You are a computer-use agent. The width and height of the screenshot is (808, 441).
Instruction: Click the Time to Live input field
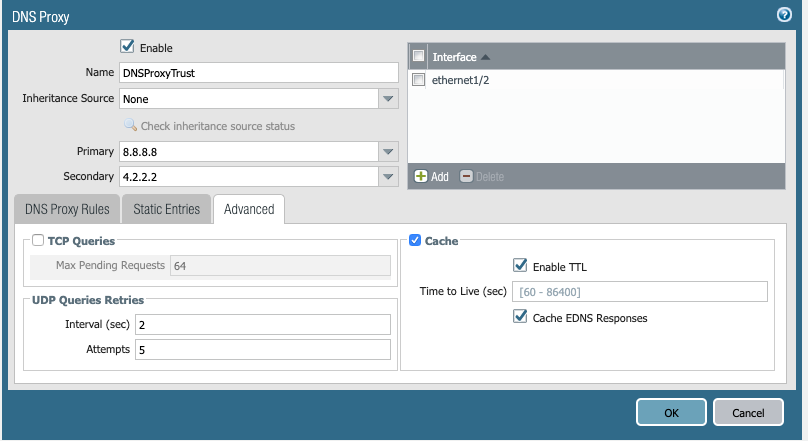[x=639, y=291]
